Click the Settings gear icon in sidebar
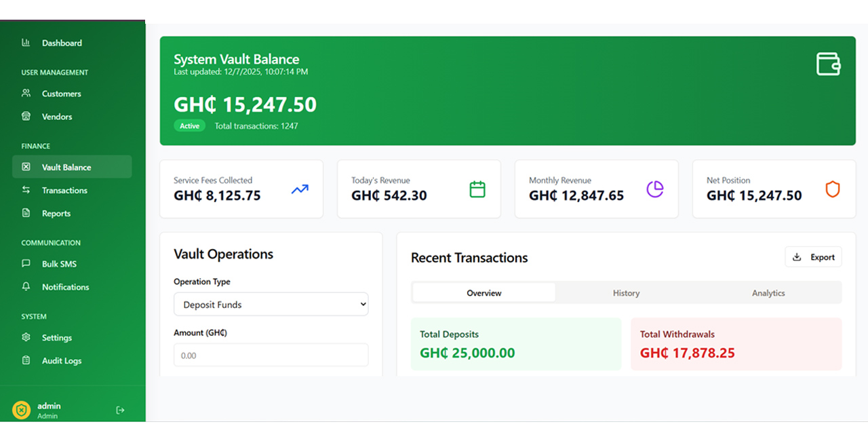 26,337
